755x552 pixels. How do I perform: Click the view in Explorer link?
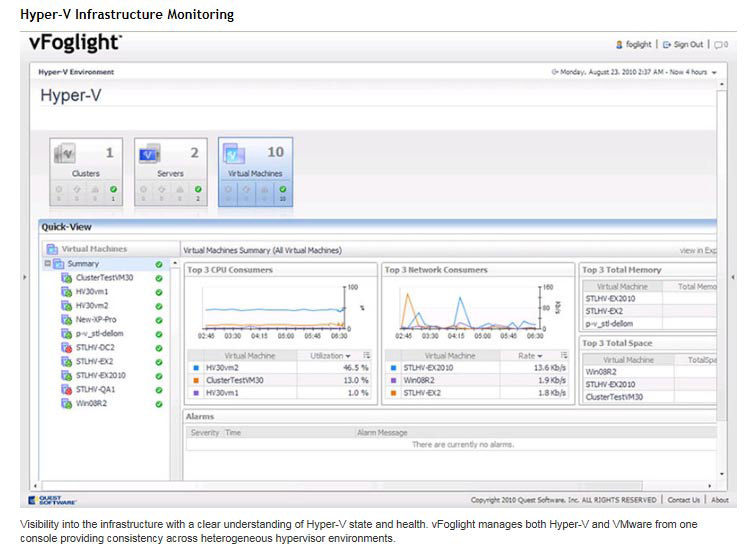click(x=698, y=250)
